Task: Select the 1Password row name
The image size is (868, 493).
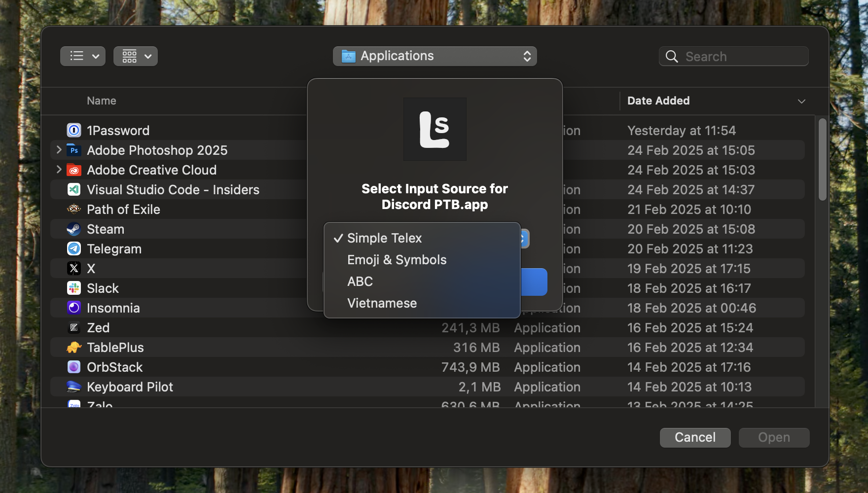Action: tap(118, 131)
